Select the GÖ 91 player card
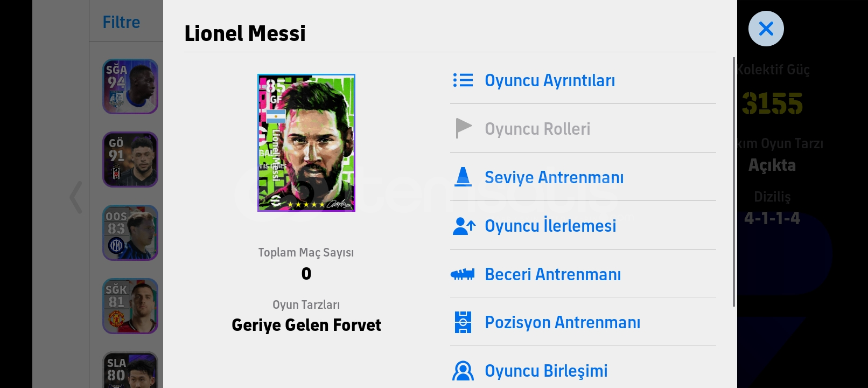This screenshot has height=388, width=868. [130, 160]
